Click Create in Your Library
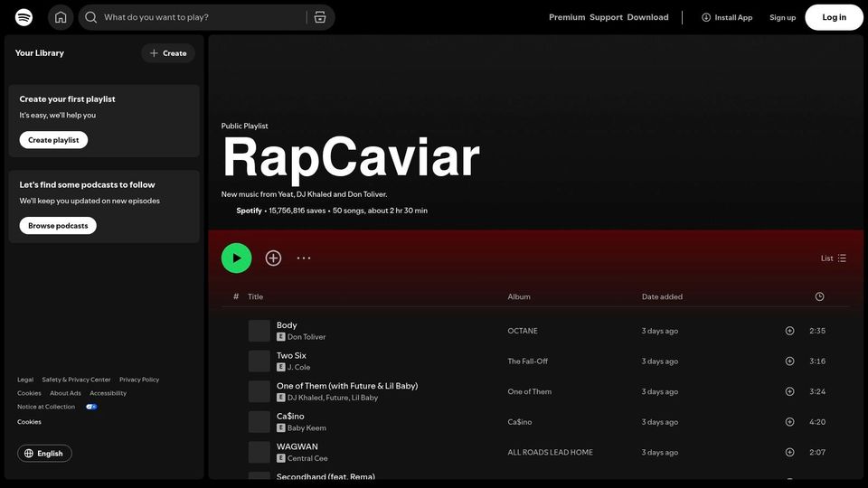Viewport: 868px width, 488px height. coord(168,53)
